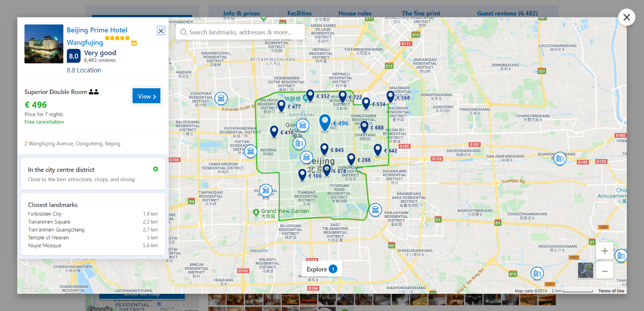Viewport: 644px width, 311px height.
Task: Open skyscraper landmark icon inside green boundary
Action: pos(299,143)
